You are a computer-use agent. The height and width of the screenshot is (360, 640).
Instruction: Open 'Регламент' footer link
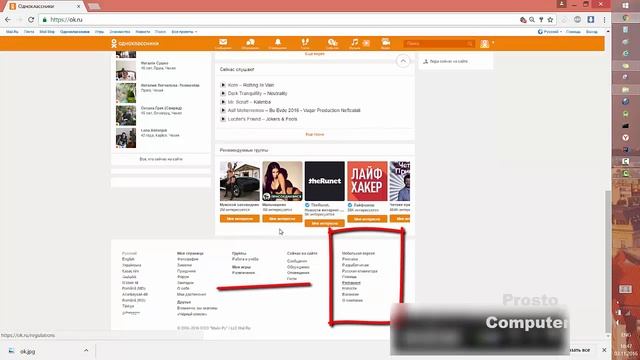[351, 282]
